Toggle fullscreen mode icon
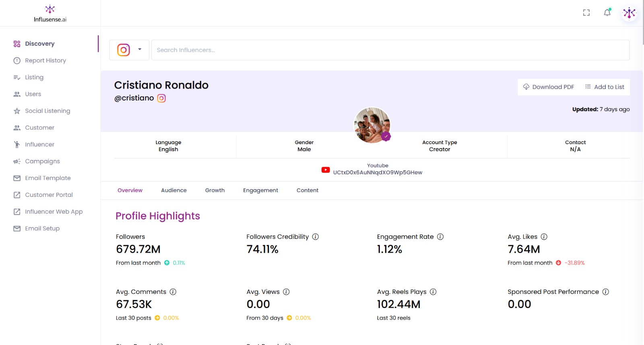The width and height of the screenshot is (644, 345). [586, 13]
